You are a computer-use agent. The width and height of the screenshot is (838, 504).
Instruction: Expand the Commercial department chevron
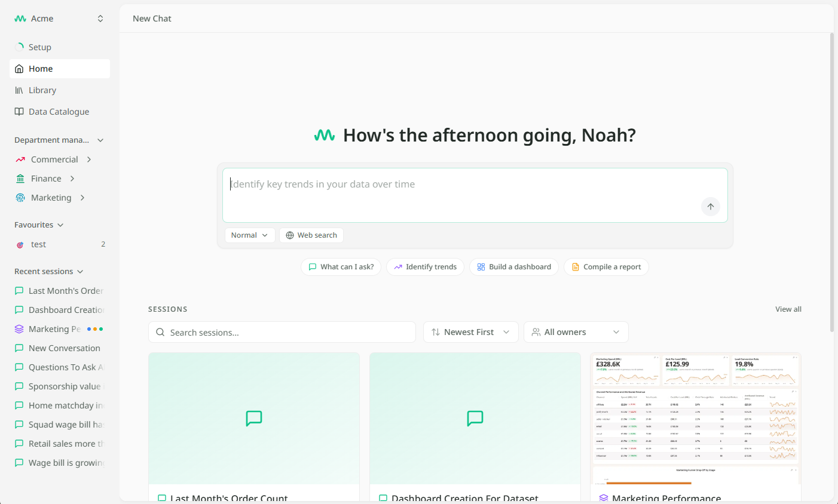tap(89, 159)
